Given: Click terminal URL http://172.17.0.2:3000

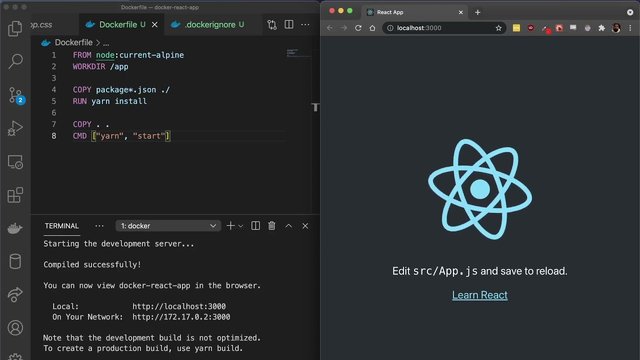Looking at the screenshot, I should point(181,317).
